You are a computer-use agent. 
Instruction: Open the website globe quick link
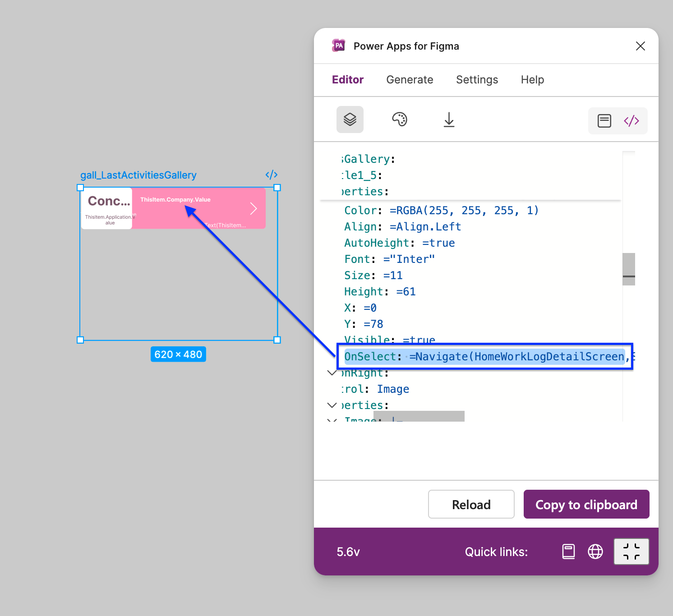pos(595,552)
